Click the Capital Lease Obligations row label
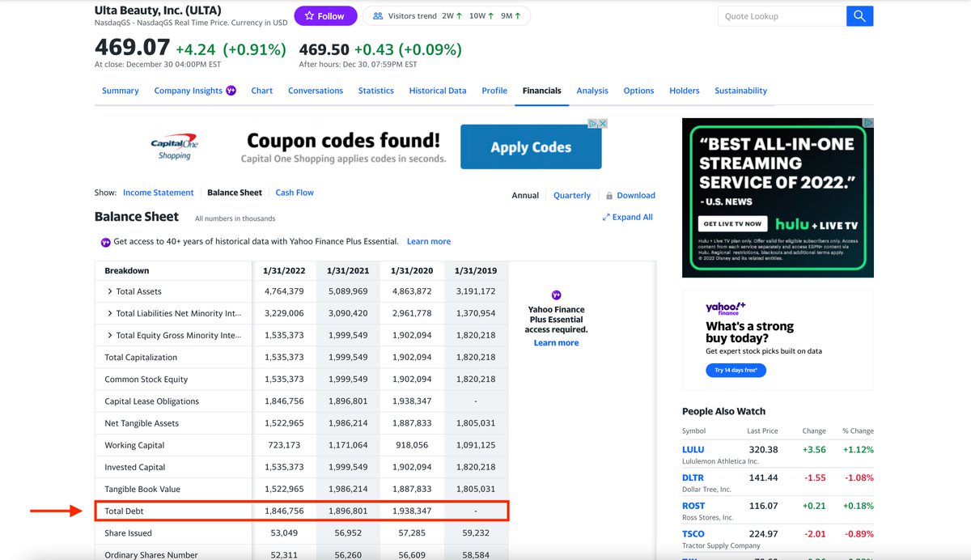This screenshot has width=971, height=560. 153,401
